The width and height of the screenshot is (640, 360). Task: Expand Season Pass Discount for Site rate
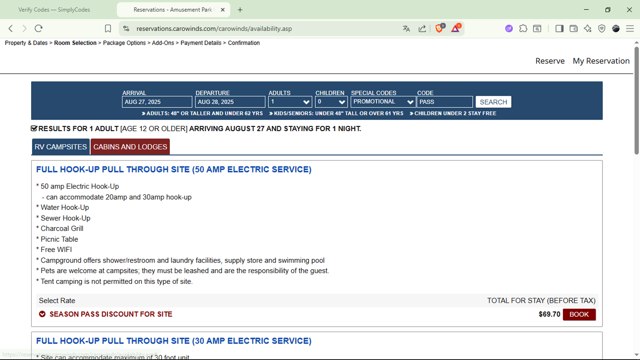(x=111, y=314)
